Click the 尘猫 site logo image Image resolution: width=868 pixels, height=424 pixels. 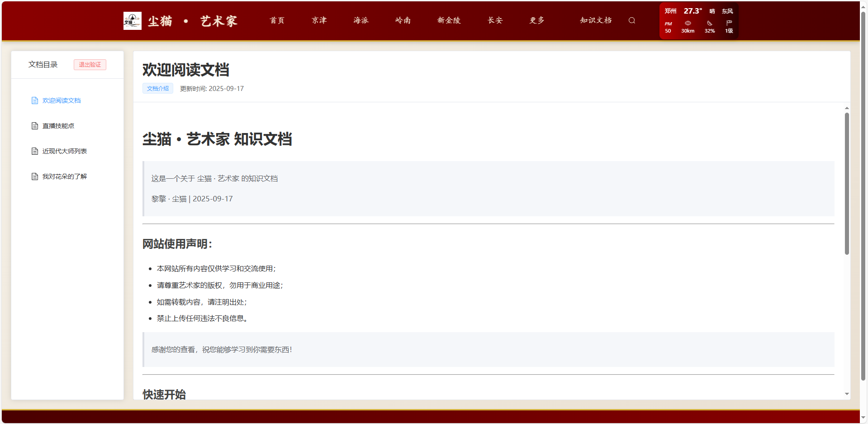132,21
